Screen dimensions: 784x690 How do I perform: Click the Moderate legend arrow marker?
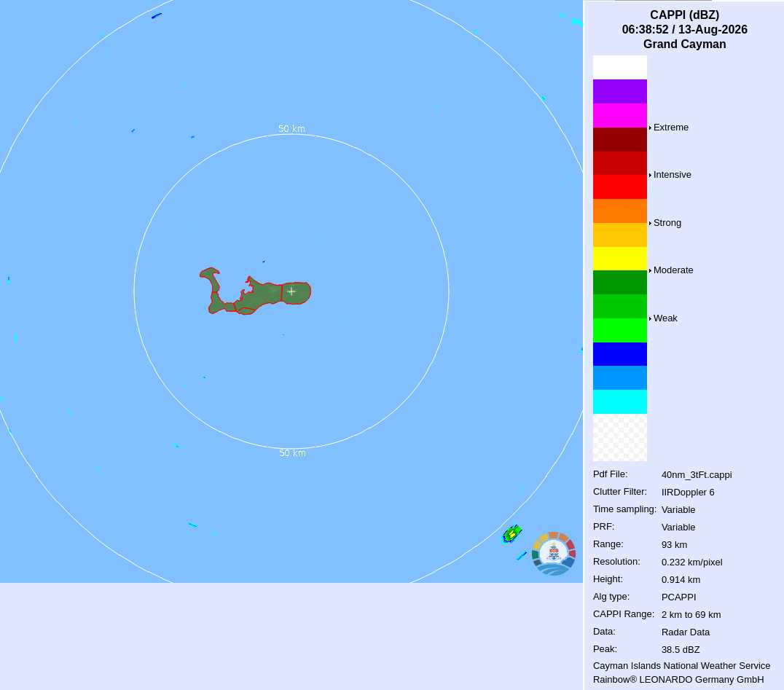[x=650, y=270]
